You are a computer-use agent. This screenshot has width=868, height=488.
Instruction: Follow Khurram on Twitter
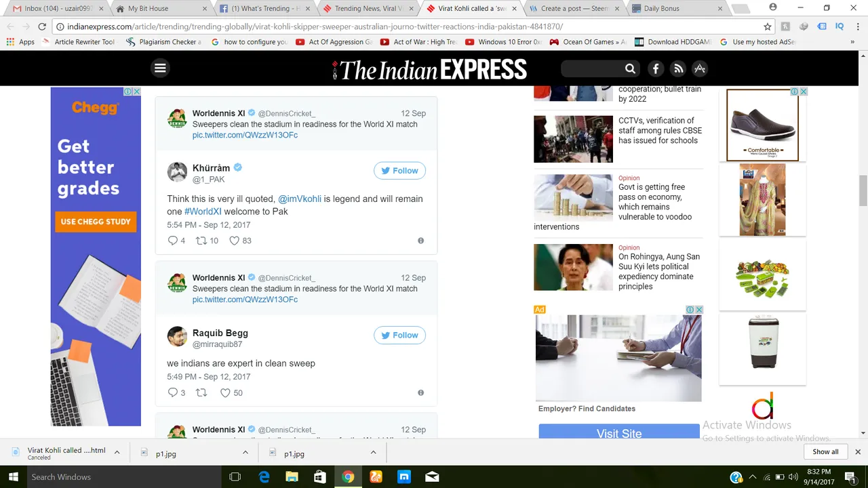[400, 171]
